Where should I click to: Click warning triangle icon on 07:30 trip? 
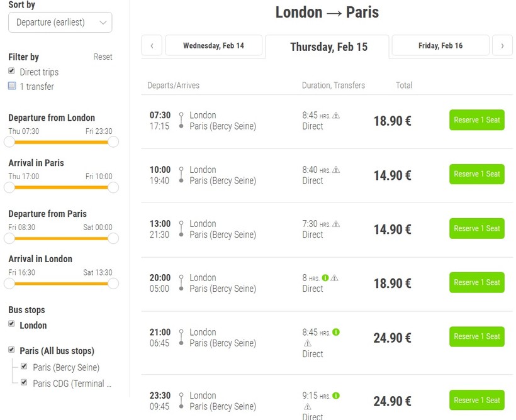point(336,116)
